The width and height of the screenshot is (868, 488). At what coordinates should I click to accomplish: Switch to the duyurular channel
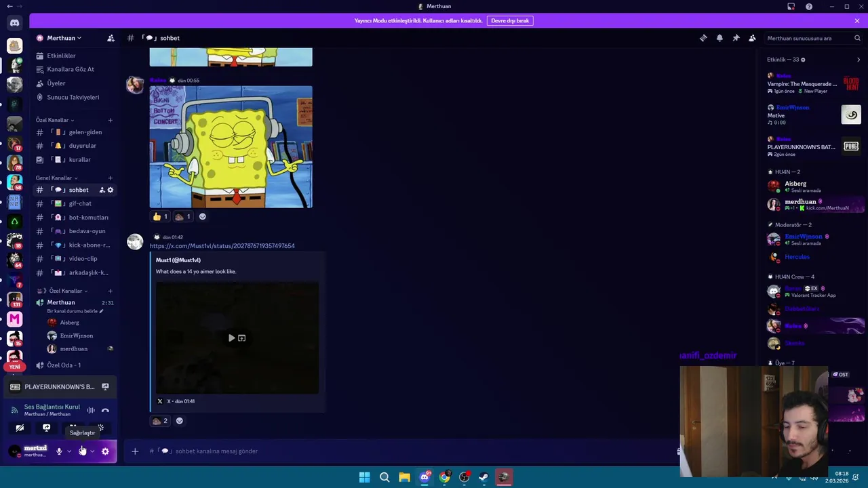point(75,146)
